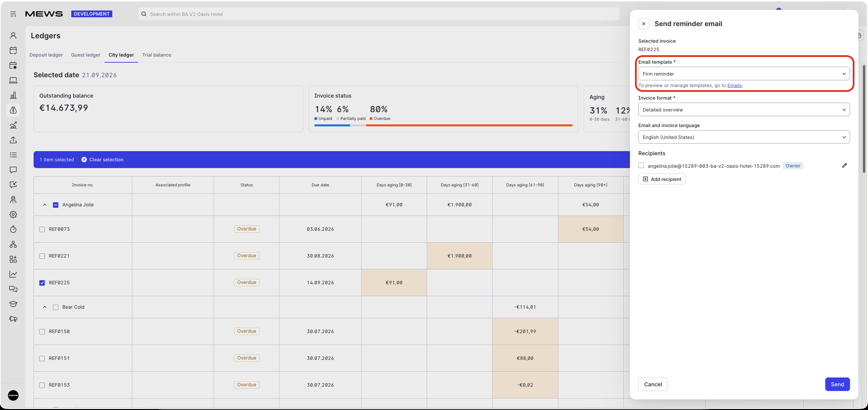Open the calendar check icon in sidebar
868x410 pixels.
13,50
